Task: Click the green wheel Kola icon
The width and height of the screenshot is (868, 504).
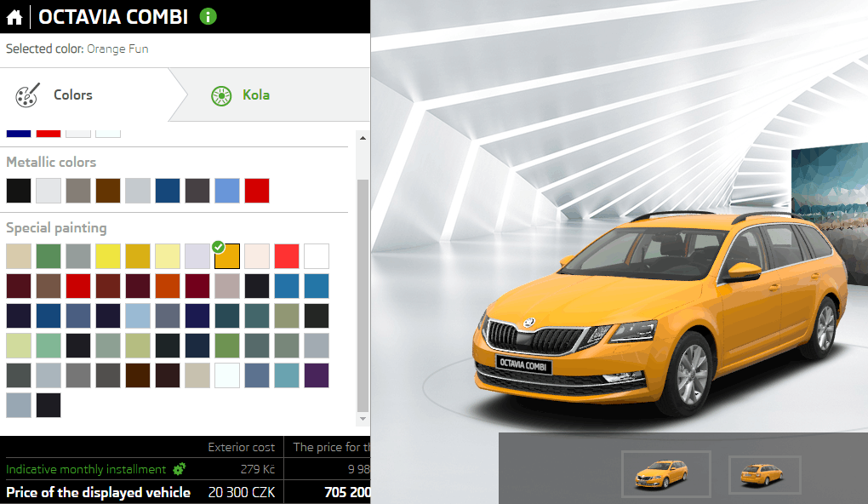Action: 221,96
